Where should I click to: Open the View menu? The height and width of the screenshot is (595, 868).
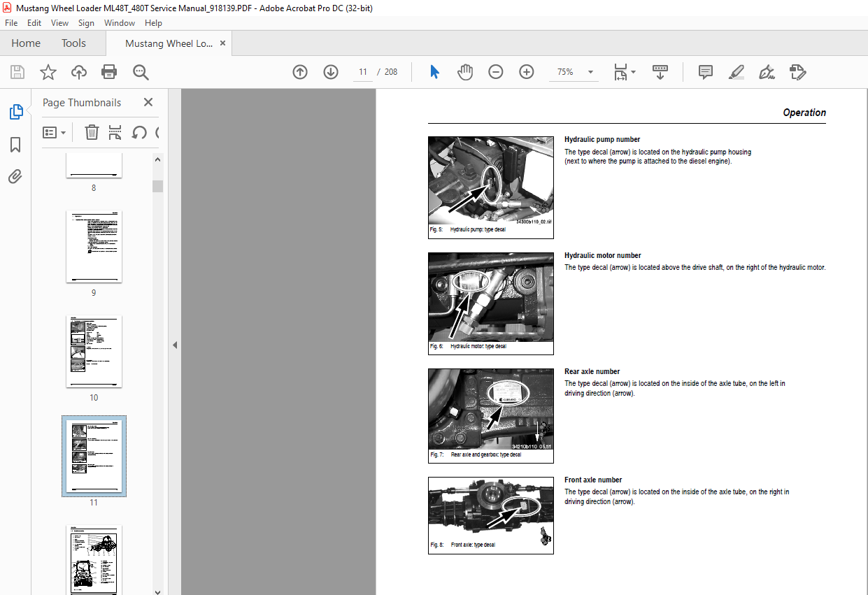pyautogui.click(x=59, y=23)
